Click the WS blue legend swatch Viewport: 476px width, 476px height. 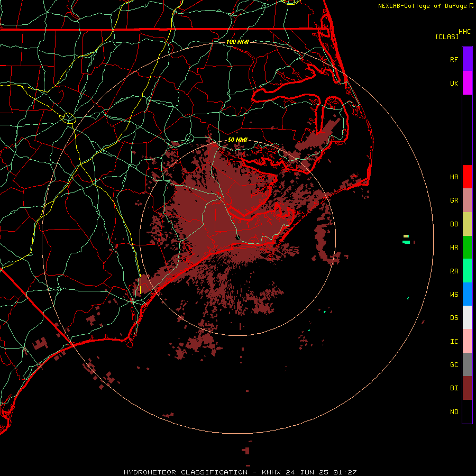pyautogui.click(x=467, y=294)
